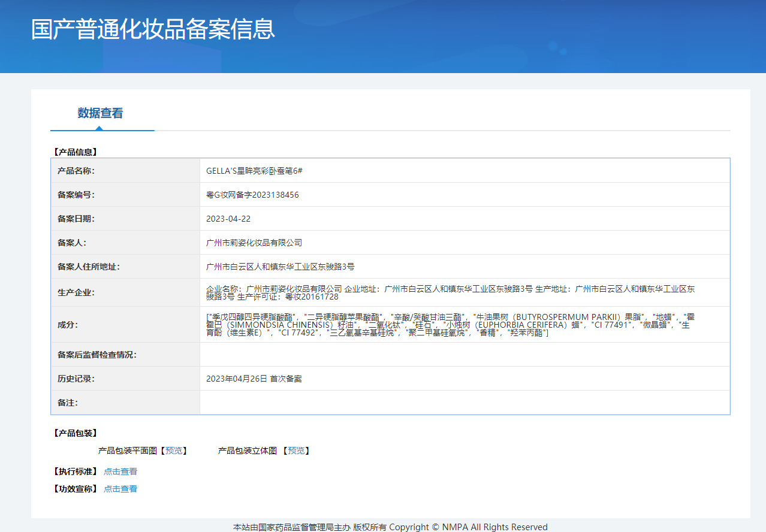The height and width of the screenshot is (532, 766).
Task: Open 点击查看 link beside 功效宣称
Action: 120,489
